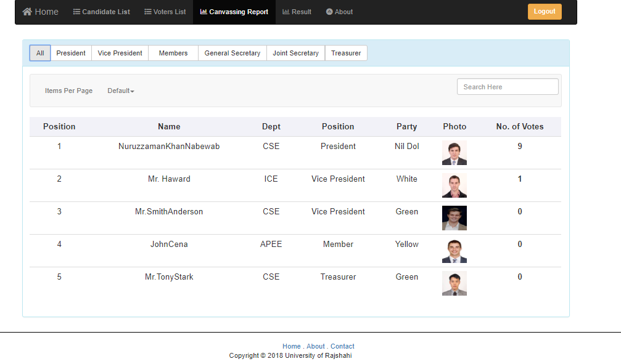The image size is (621, 364).
Task: Open Mr. Haward's candidate photo
Action: [454, 185]
